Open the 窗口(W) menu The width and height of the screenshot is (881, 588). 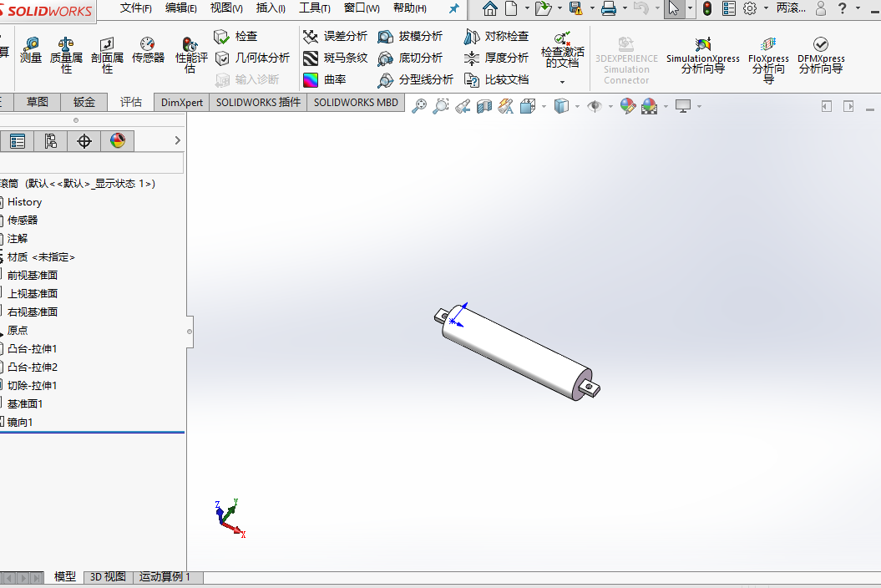(x=362, y=8)
